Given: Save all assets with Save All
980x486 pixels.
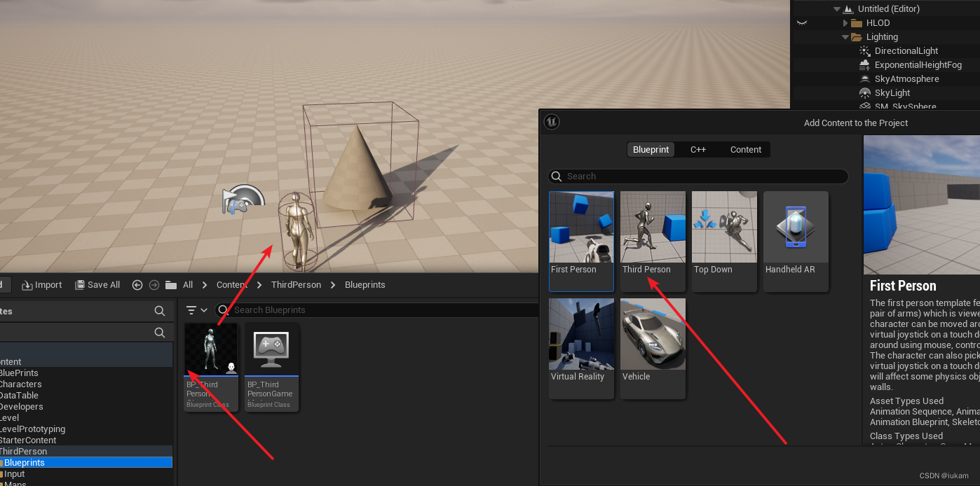Looking at the screenshot, I should pos(97,285).
